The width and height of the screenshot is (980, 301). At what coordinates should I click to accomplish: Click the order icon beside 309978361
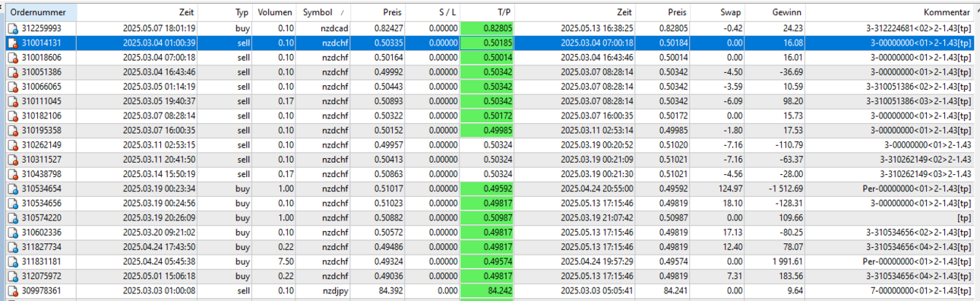[x=12, y=290]
